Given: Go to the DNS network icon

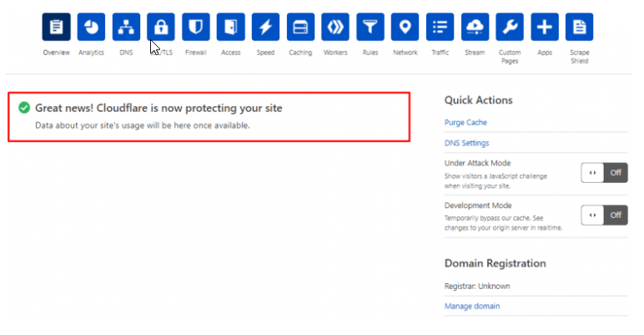Looking at the screenshot, I should coord(126,28).
